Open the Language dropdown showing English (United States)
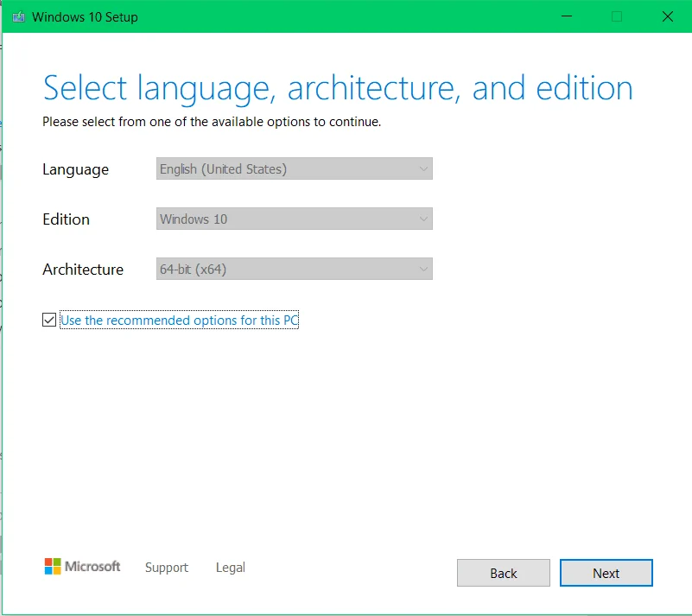The width and height of the screenshot is (692, 616). [295, 168]
